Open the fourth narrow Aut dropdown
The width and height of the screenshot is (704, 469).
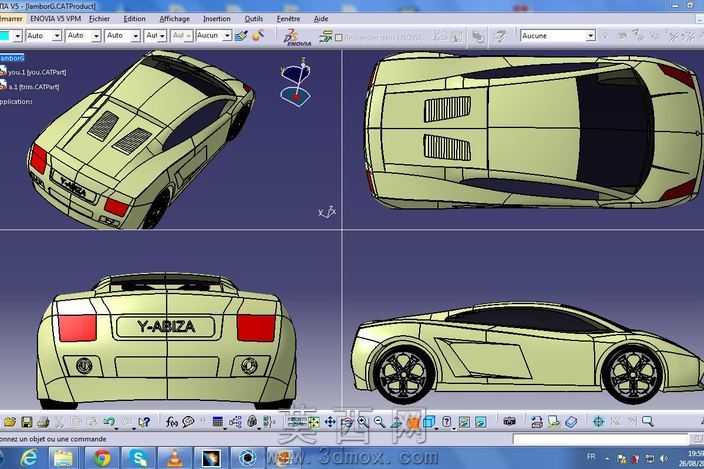click(x=155, y=35)
